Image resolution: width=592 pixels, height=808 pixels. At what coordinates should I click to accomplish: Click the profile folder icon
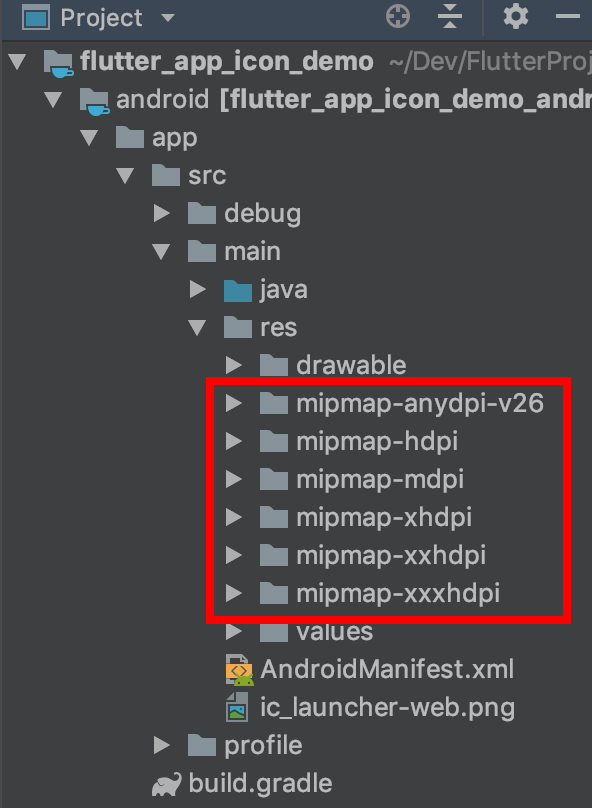pyautogui.click(x=201, y=746)
